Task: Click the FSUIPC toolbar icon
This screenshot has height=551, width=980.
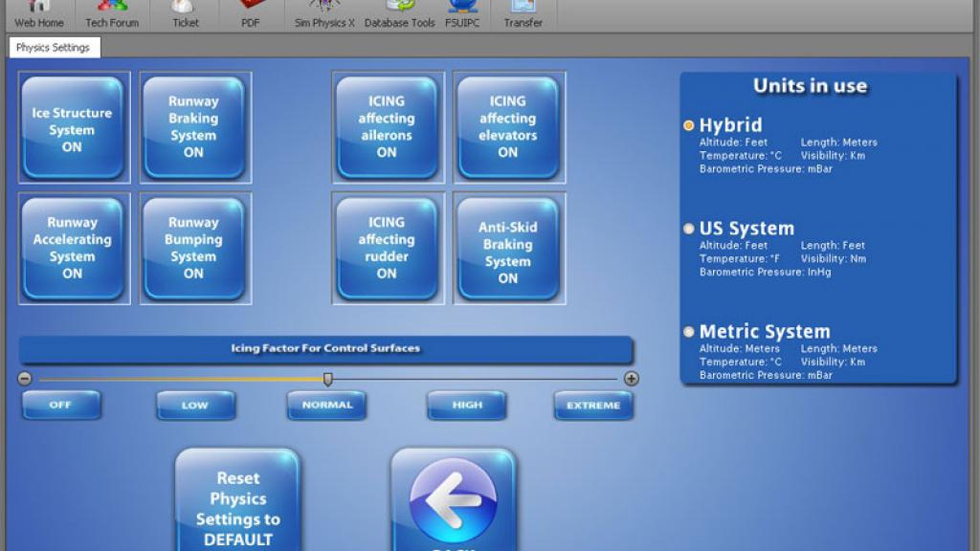Action: (462, 13)
